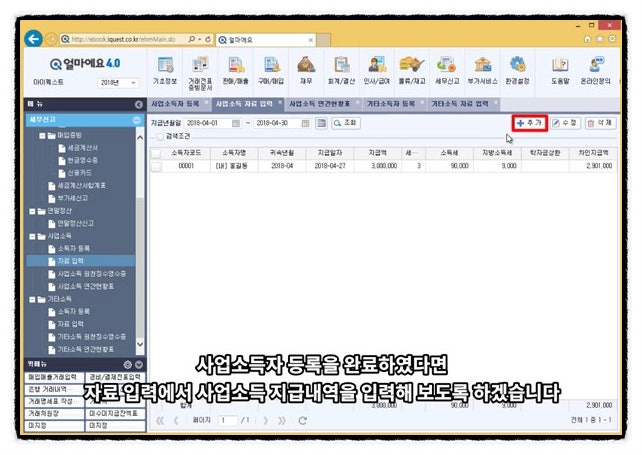The image size is (642, 455).
Task: Click the 삭제 delete button
Action: [600, 123]
